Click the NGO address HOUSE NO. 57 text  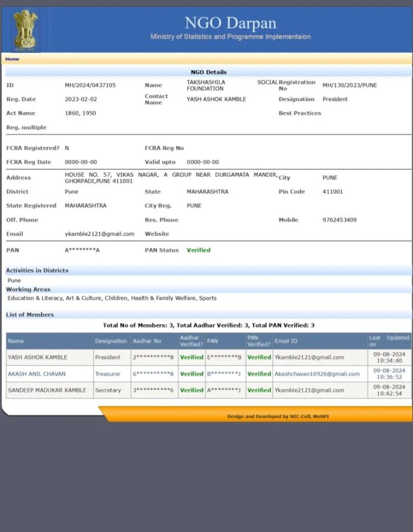(171, 178)
